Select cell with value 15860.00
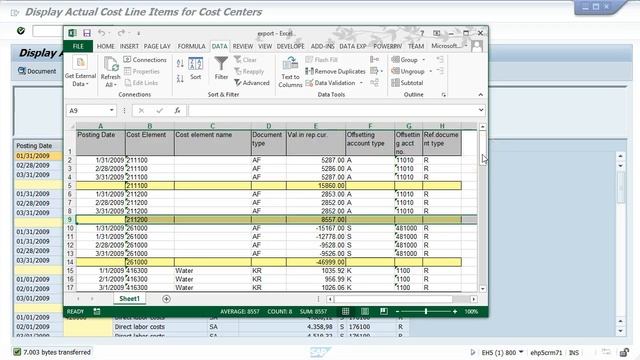Image resolution: width=640 pixels, height=360 pixels. (x=316, y=186)
